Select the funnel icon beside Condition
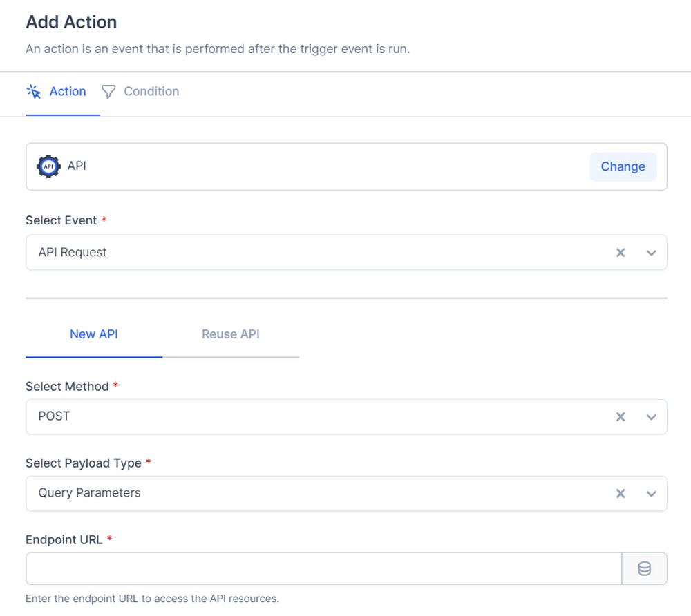Viewport: 691px width, 616px height. [108, 91]
